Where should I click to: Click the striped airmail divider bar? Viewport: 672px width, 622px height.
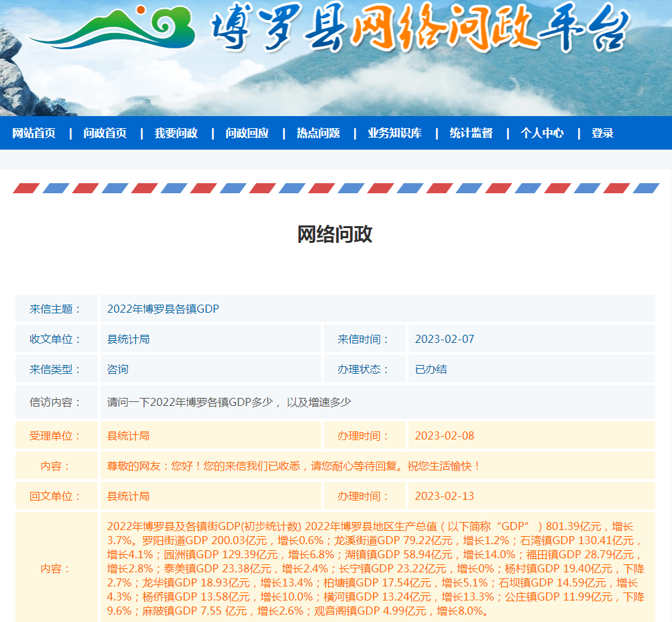tap(335, 188)
